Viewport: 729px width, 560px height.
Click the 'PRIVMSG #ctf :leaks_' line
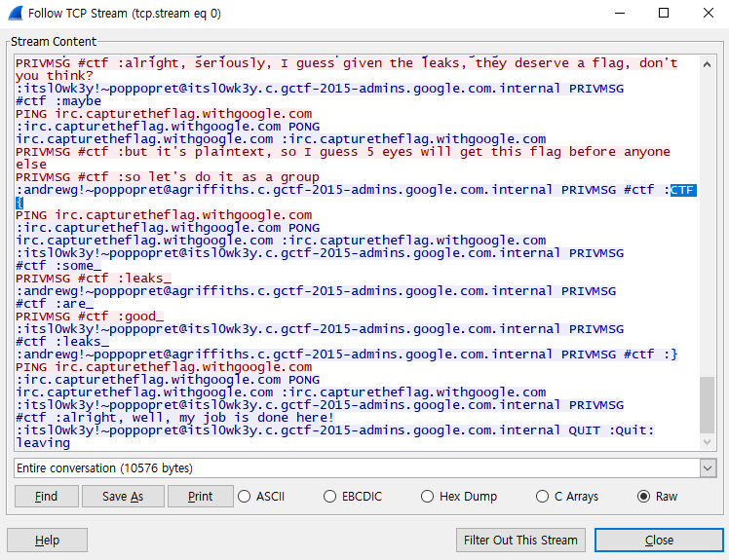pyautogui.click(x=94, y=279)
